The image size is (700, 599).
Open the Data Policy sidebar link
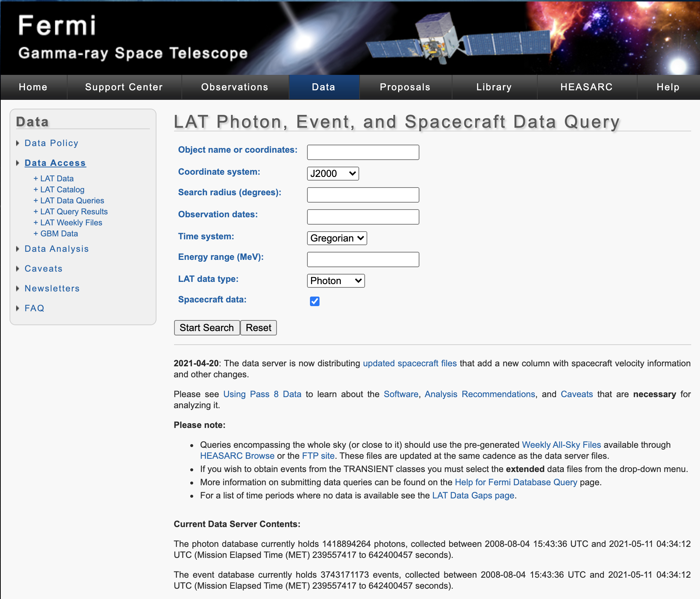51,143
